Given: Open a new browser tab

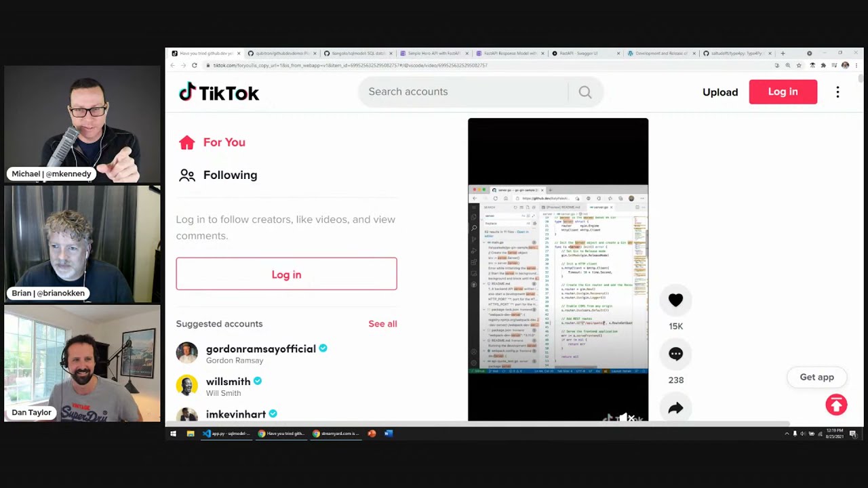Looking at the screenshot, I should (x=783, y=54).
